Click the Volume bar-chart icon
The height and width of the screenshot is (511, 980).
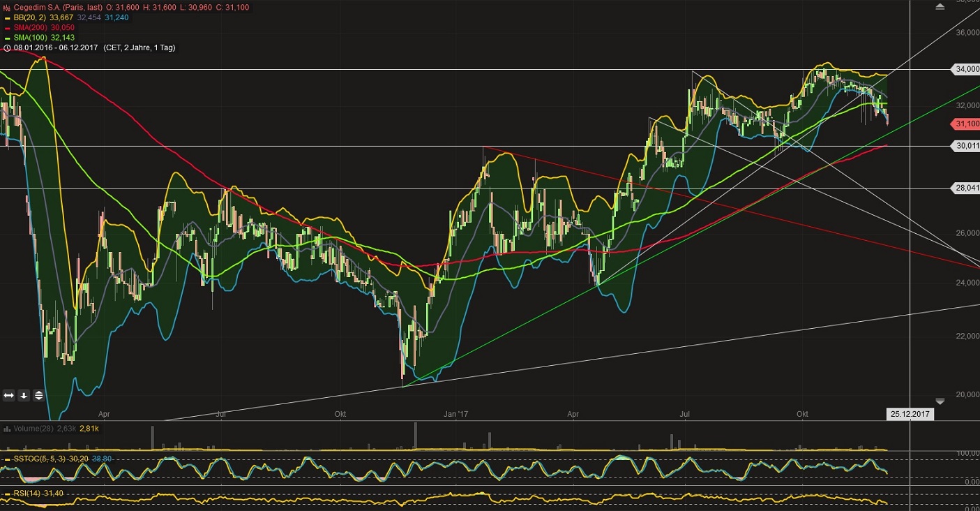tap(6, 429)
